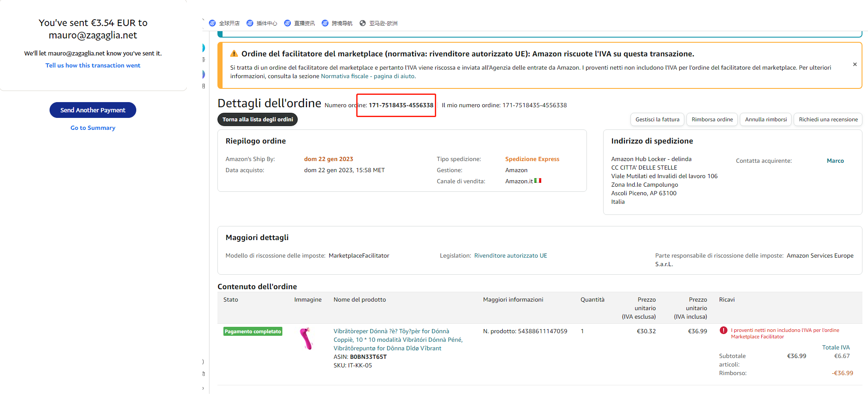The height and width of the screenshot is (399, 868).
Task: Click Tell us how this transaction went
Action: (93, 65)
